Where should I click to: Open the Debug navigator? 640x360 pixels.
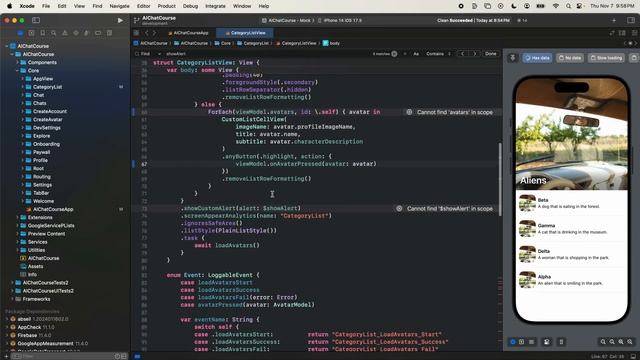pyautogui.click(x=87, y=33)
